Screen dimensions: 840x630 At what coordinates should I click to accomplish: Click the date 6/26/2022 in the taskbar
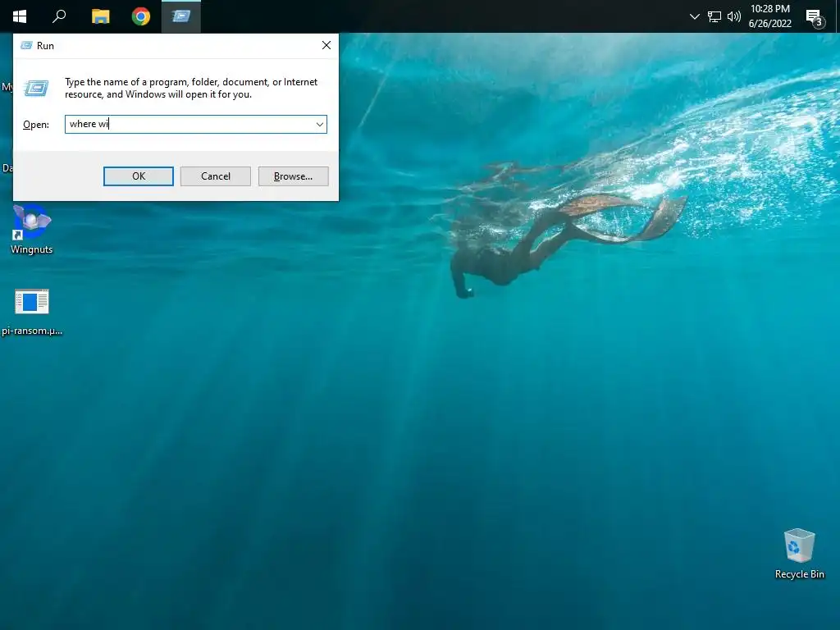point(769,24)
